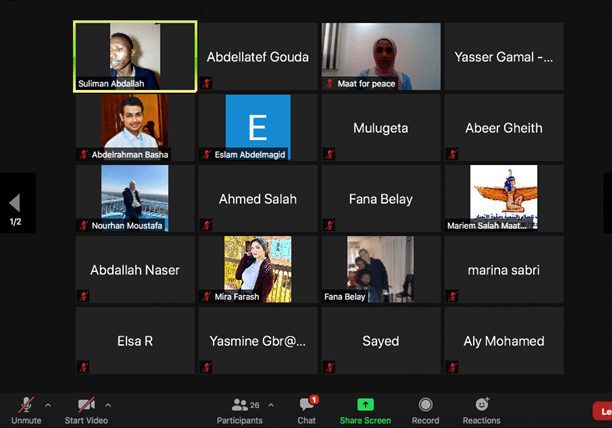Image resolution: width=612 pixels, height=428 pixels.
Task: Click muted mic icon on Aly Mohamed
Action: (x=452, y=367)
